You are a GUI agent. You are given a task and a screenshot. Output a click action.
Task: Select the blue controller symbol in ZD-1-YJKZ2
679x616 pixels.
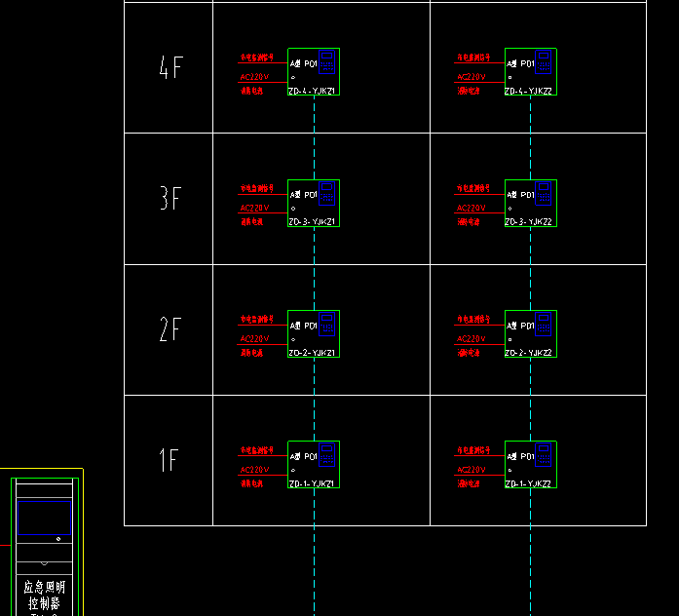[x=543, y=455]
